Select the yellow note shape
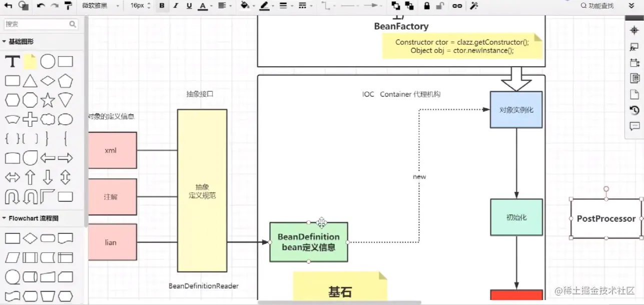The height and width of the screenshot is (305, 644). coord(30,62)
